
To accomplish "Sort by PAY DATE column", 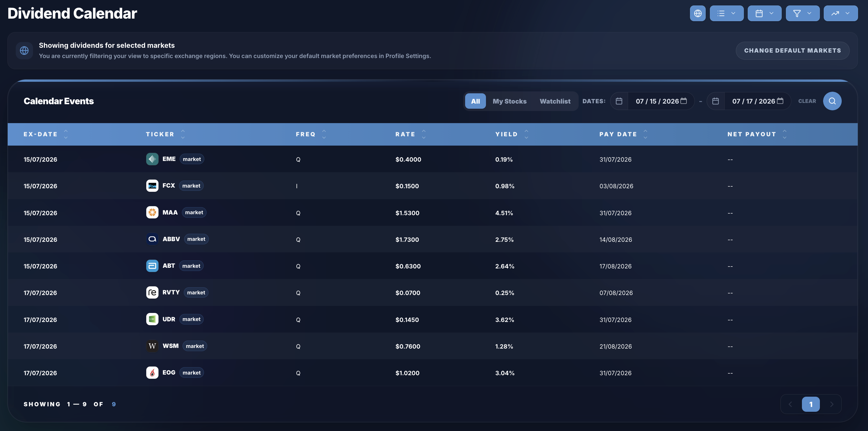I will pyautogui.click(x=623, y=134).
